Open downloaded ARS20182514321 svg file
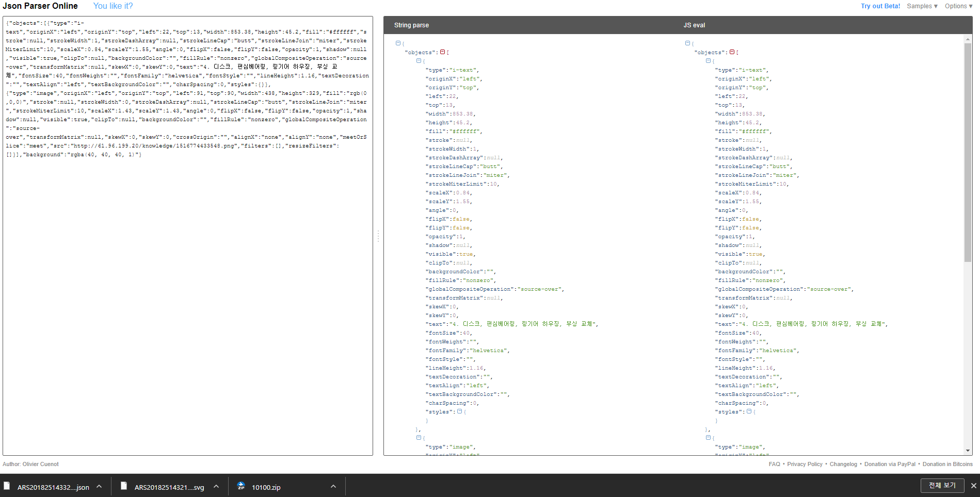The height and width of the screenshot is (497, 980). point(169,487)
